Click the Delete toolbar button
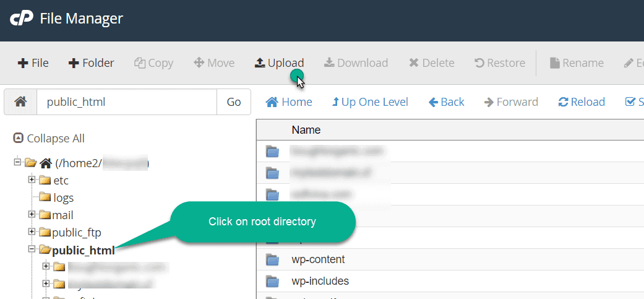The height and width of the screenshot is (299, 644). 432,63
